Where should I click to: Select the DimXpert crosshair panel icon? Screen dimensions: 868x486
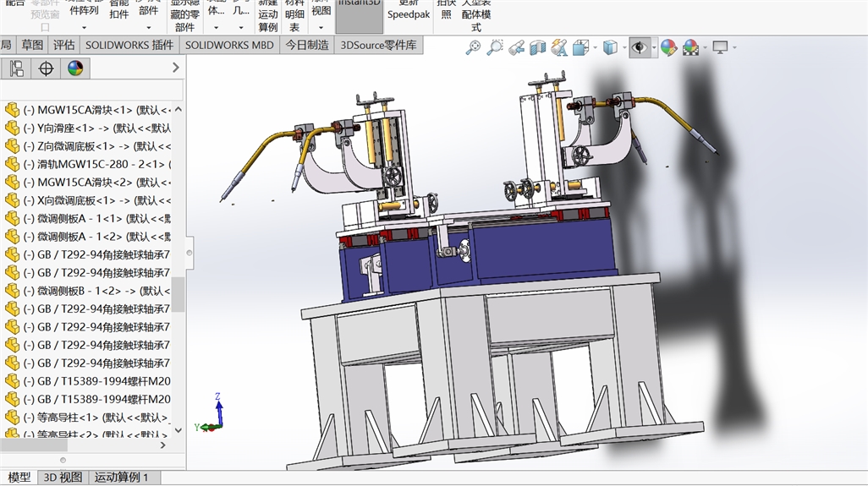point(46,68)
